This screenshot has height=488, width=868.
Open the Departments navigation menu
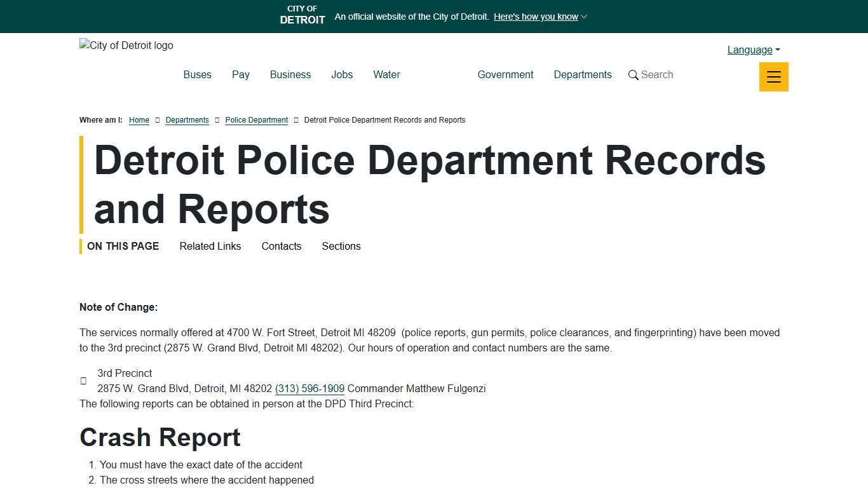pyautogui.click(x=582, y=74)
